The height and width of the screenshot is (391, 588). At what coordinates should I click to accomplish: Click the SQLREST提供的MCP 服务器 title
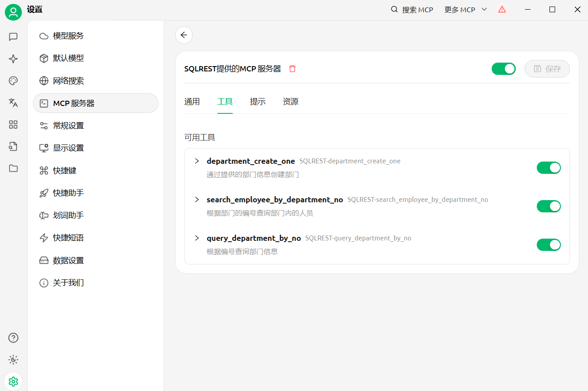[x=232, y=69]
